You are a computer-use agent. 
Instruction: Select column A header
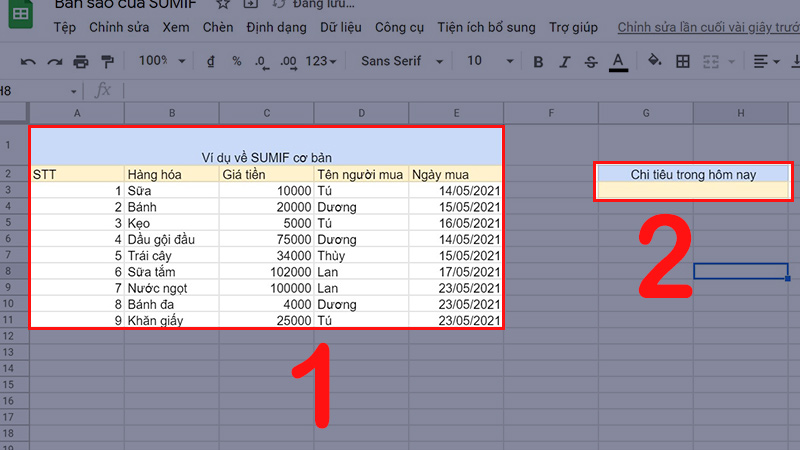pos(77,113)
